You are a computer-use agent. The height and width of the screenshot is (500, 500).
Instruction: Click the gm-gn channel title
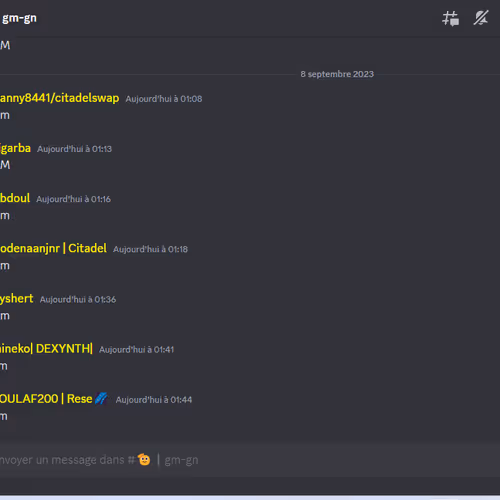(19, 18)
